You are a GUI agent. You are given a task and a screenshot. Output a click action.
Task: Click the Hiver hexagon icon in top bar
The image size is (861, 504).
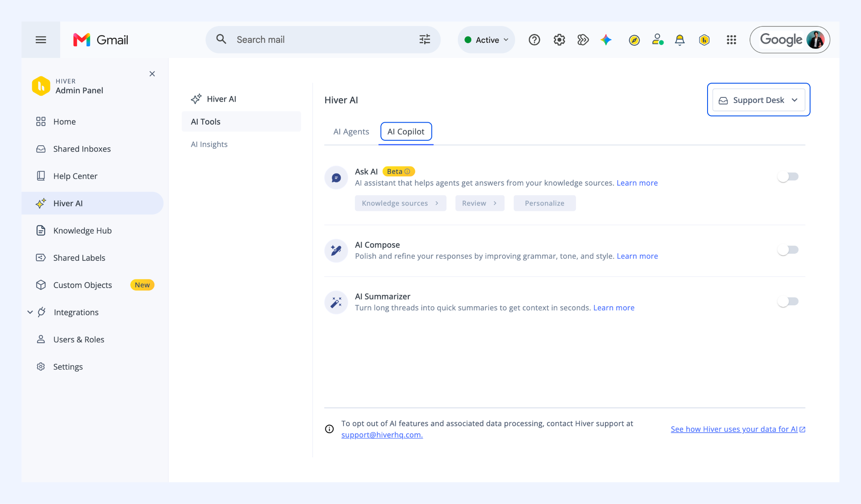point(704,40)
